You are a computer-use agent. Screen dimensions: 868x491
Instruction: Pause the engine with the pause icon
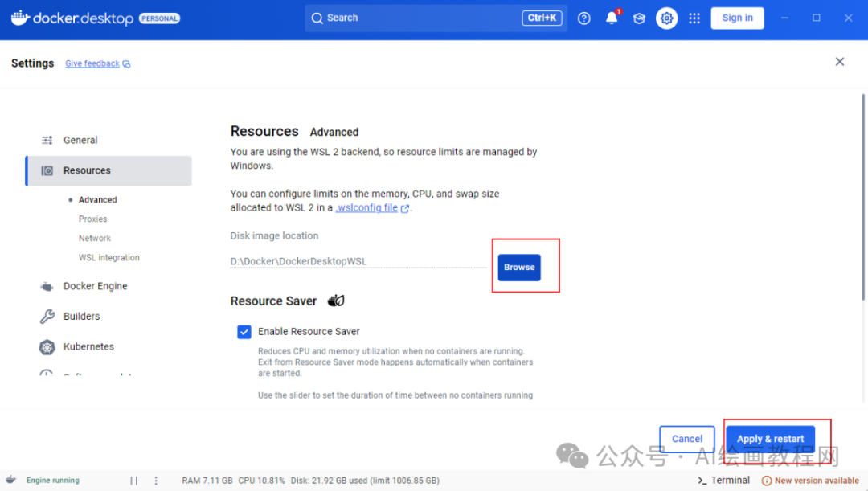[134, 481]
